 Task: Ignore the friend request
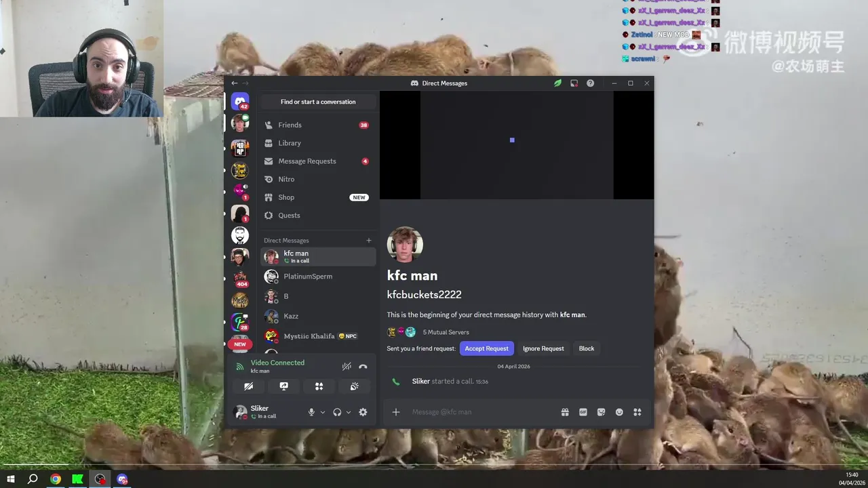point(543,348)
